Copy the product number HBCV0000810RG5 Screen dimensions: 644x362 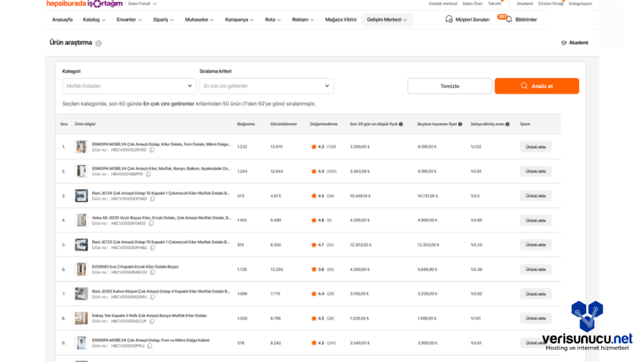click(x=151, y=223)
